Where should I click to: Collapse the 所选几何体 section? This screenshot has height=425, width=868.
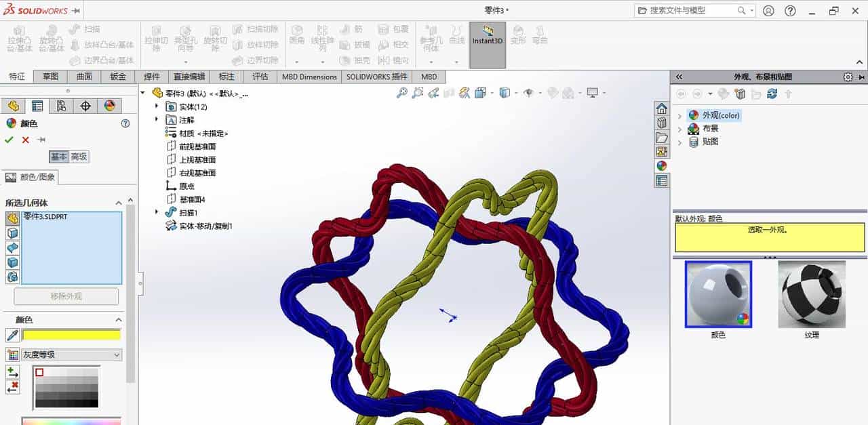[119, 203]
